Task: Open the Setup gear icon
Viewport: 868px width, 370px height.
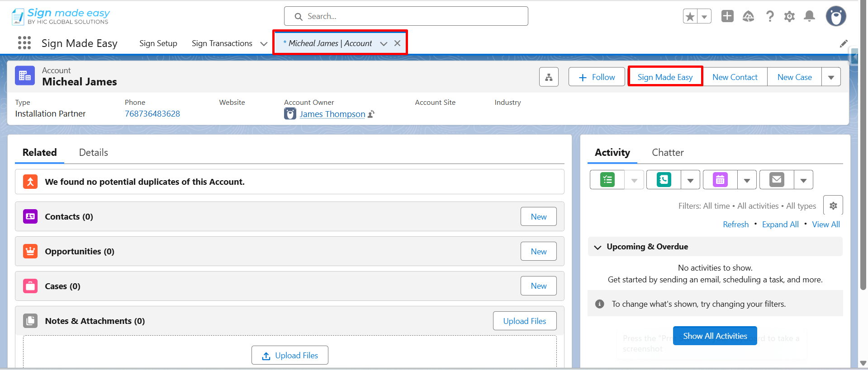Action: tap(789, 17)
